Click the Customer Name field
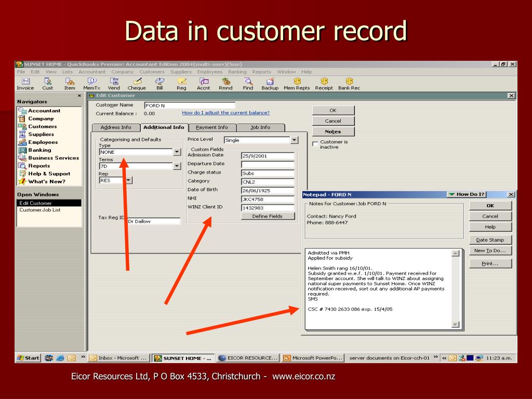Screen dimensions: 532x399 click(189, 105)
